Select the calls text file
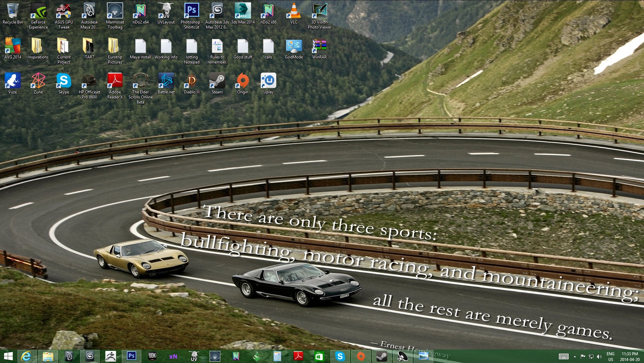The height and width of the screenshot is (363, 644). (269, 49)
